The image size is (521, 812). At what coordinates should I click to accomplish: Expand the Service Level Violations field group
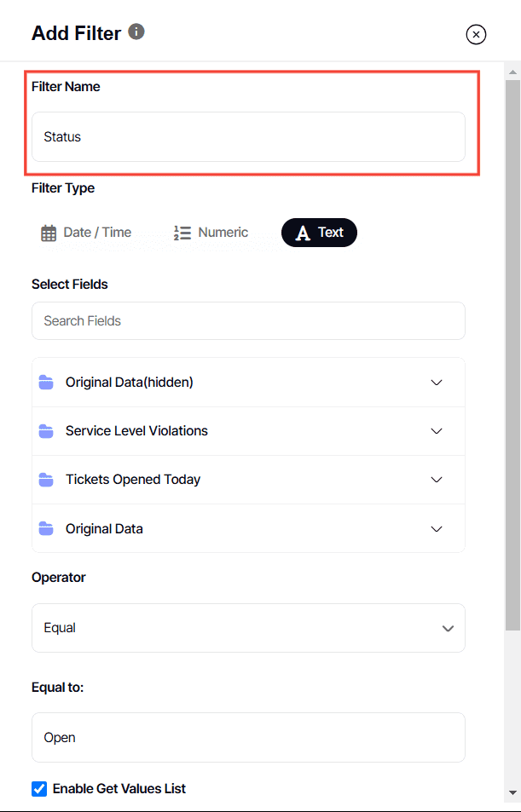(437, 430)
